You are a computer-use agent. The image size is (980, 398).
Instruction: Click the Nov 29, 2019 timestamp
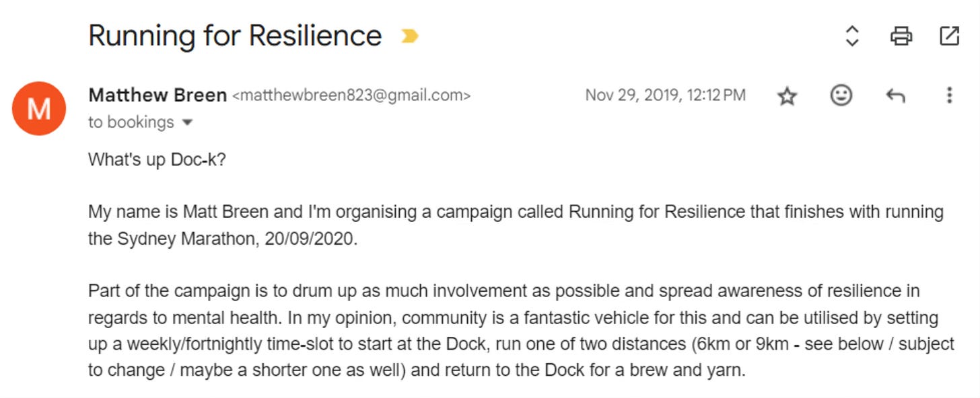[665, 95]
